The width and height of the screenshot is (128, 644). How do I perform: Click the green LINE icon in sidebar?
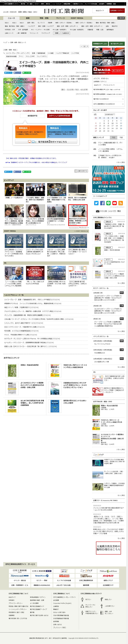108,203
